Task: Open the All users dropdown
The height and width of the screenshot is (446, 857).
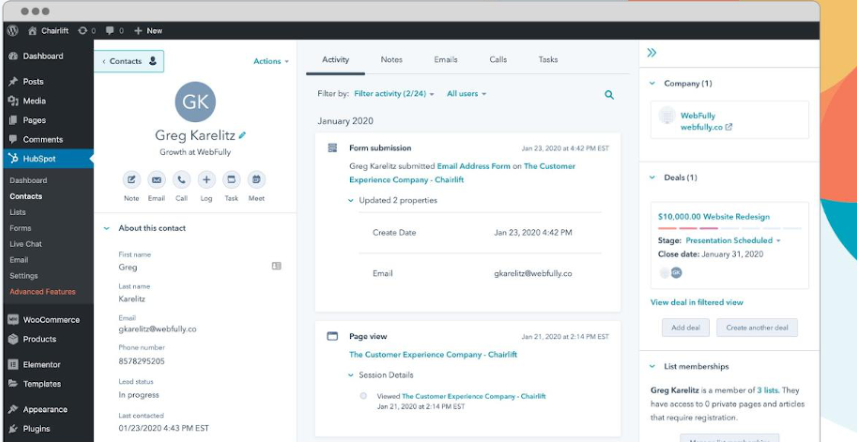Action: tap(466, 94)
